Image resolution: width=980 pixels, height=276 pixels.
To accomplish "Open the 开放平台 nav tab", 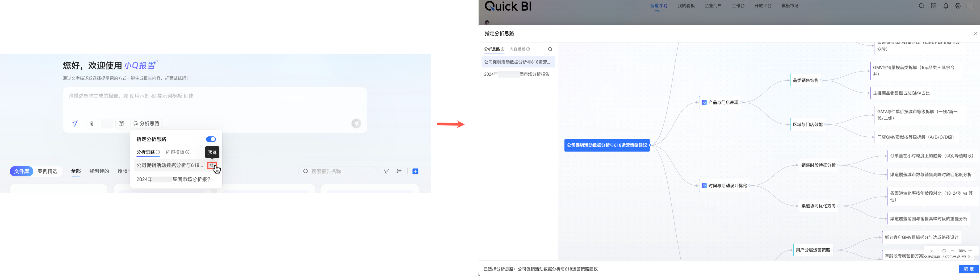I will pyautogui.click(x=763, y=6).
